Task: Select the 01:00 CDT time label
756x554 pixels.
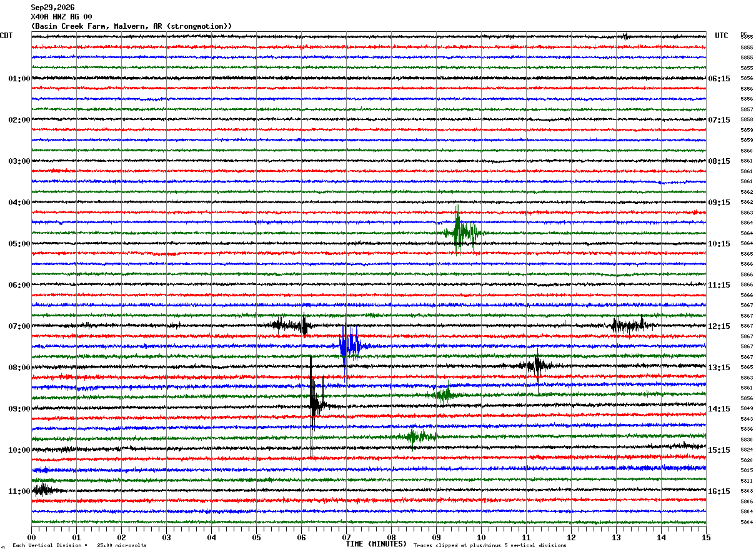Action: coord(19,79)
